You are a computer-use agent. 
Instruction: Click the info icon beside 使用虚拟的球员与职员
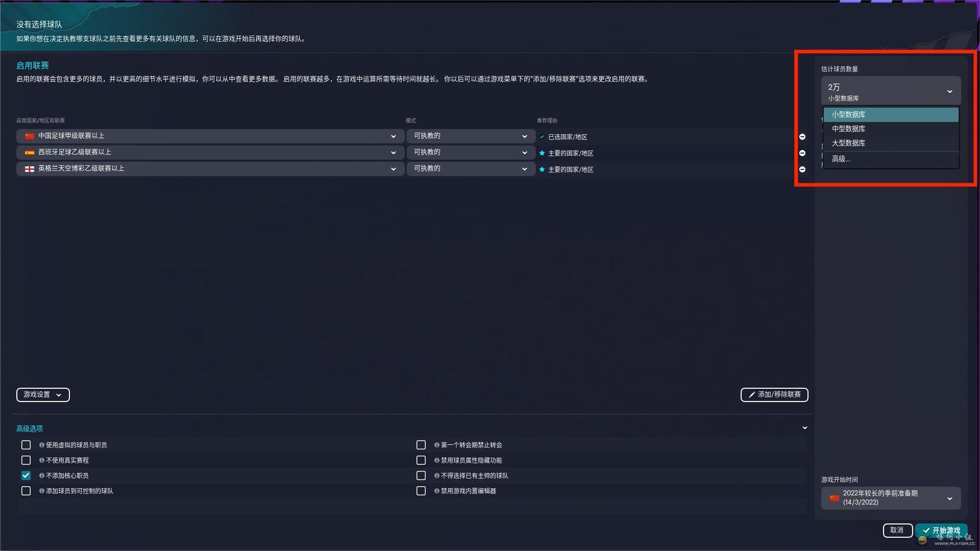click(x=42, y=445)
